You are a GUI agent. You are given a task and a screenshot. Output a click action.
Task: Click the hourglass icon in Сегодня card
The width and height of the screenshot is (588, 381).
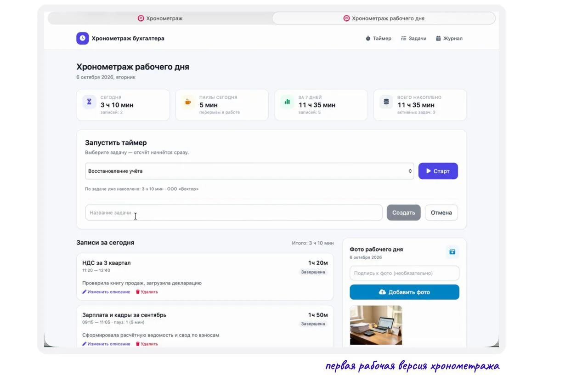(x=89, y=102)
